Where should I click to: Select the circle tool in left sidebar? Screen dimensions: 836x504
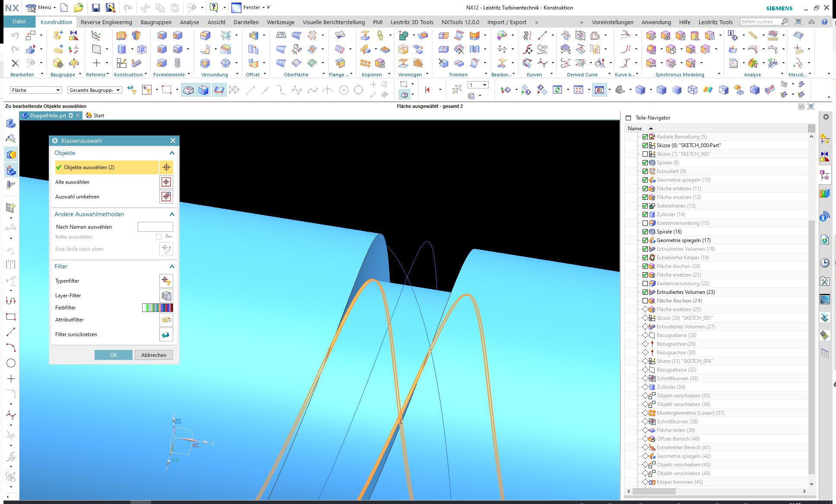(x=11, y=363)
